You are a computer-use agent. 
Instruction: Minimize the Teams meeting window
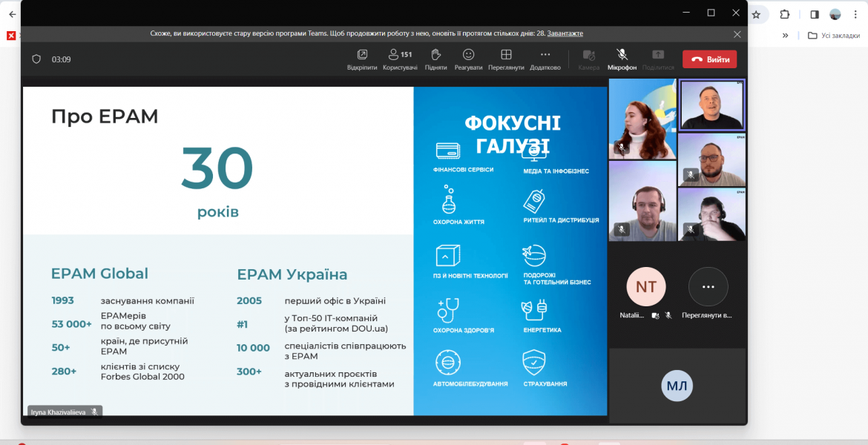[x=686, y=13]
